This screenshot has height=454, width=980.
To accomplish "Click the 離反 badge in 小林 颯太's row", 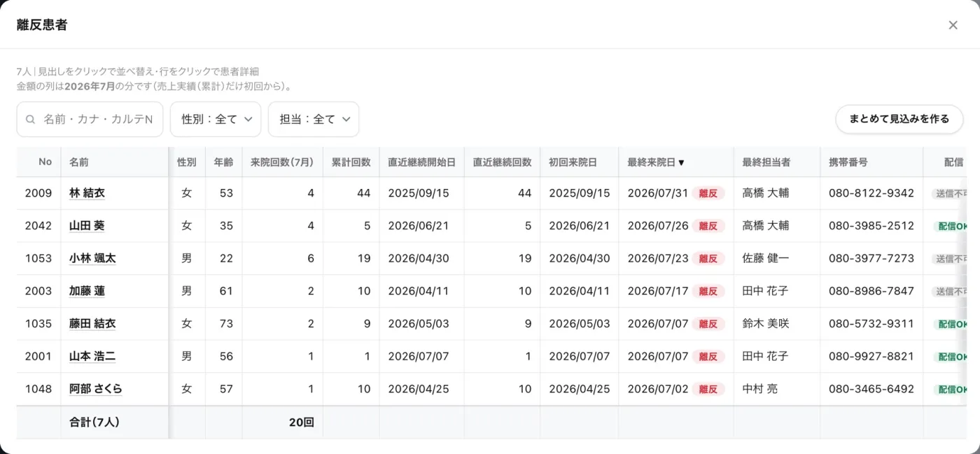I will [x=708, y=258].
